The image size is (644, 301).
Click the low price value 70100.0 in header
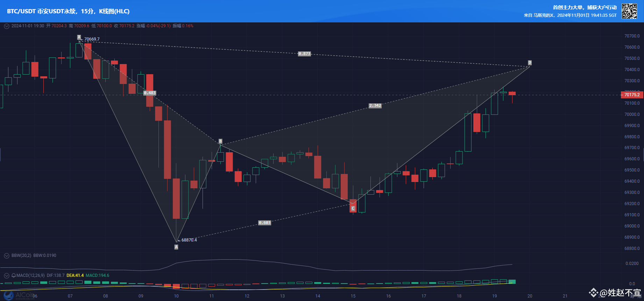coord(104,26)
